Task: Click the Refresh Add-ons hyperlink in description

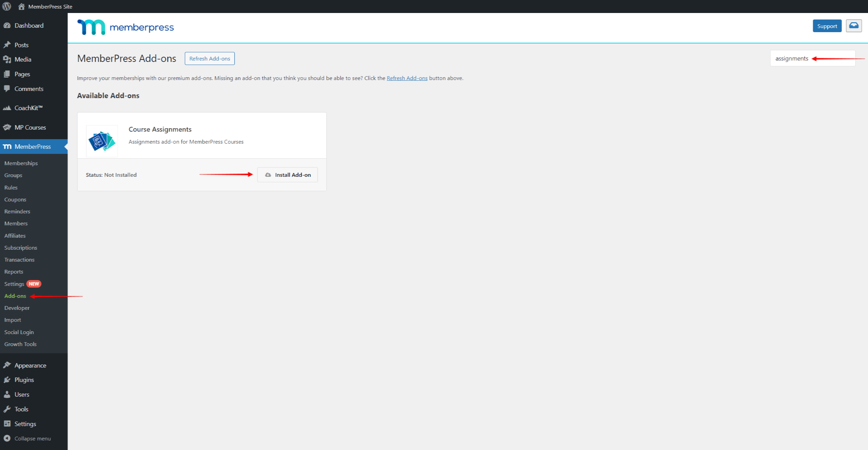Action: pos(407,78)
